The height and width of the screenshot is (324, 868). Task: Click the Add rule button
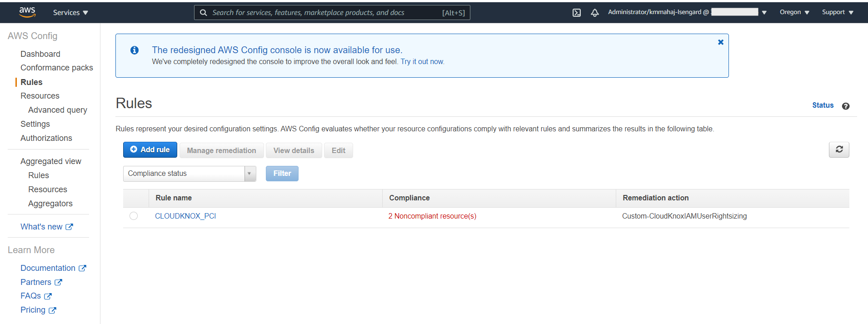[150, 150]
